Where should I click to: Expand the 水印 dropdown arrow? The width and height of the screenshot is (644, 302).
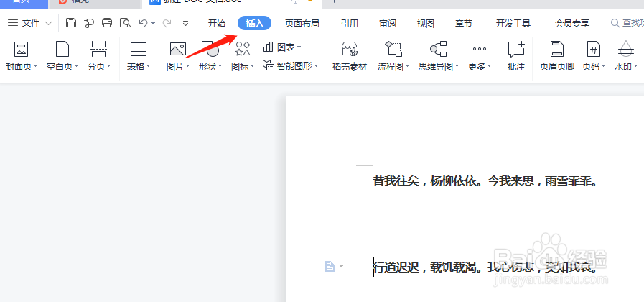point(636,66)
